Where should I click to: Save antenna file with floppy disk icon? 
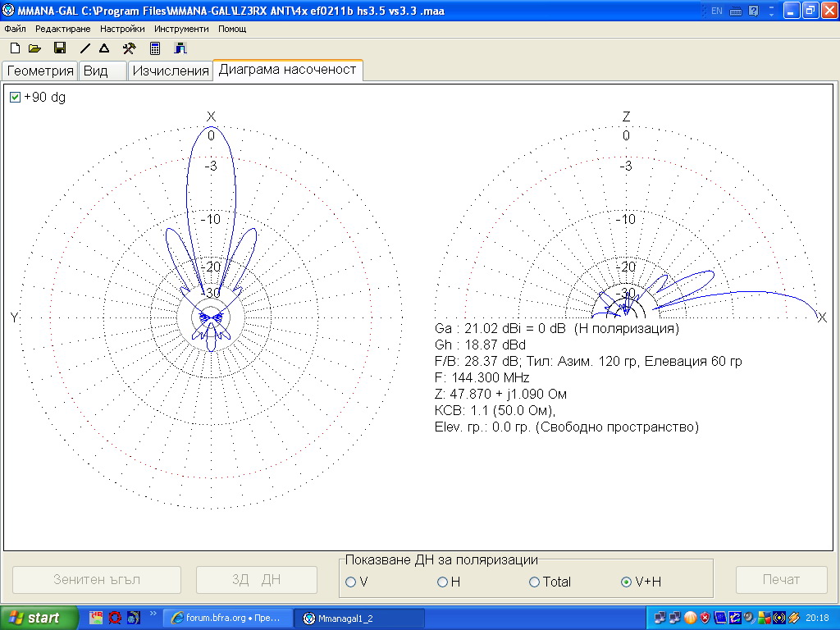point(60,48)
